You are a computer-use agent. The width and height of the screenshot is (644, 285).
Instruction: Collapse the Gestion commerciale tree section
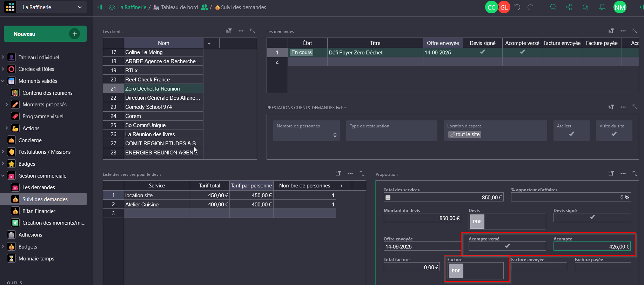(x=3, y=175)
